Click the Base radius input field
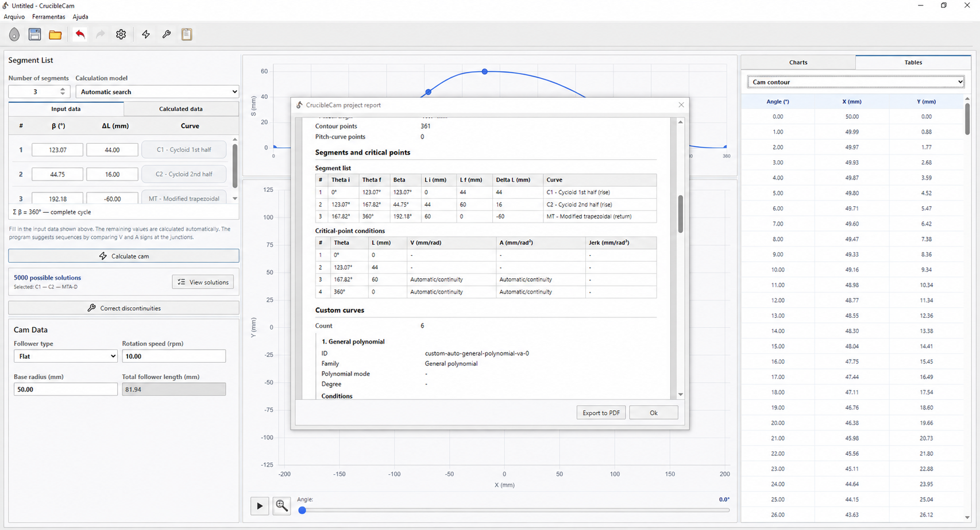980x530 pixels. point(65,389)
